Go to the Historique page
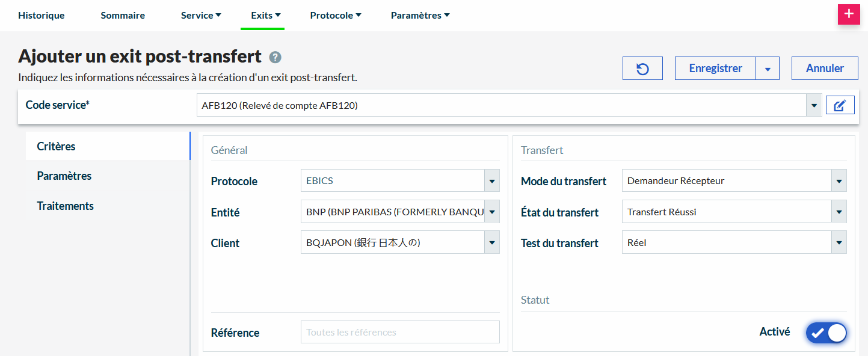The image size is (868, 356). 42,16
